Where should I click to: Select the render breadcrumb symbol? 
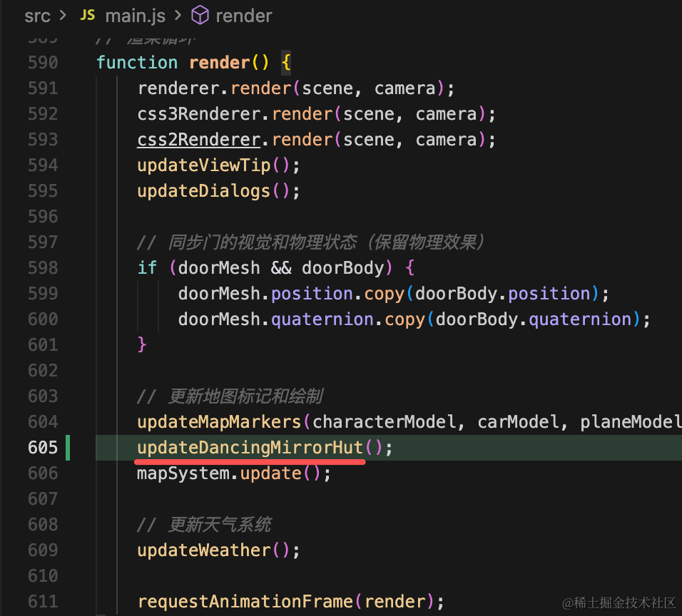(x=243, y=16)
